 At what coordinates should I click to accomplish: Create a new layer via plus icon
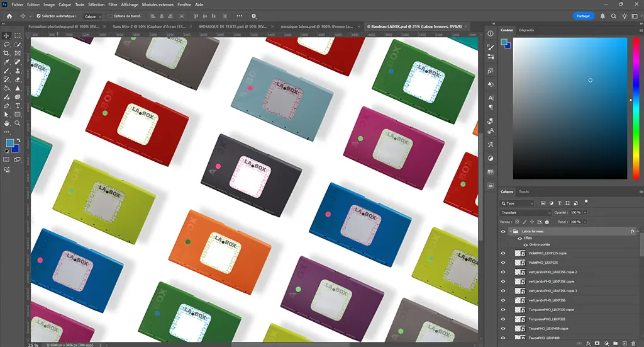[x=625, y=343]
